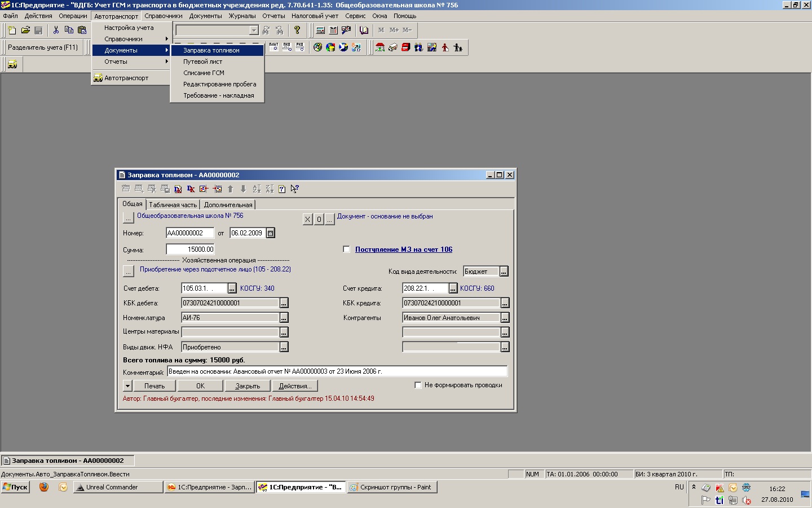Click the red person figure toolbar icon
This screenshot has height=508, width=812.
[445, 47]
